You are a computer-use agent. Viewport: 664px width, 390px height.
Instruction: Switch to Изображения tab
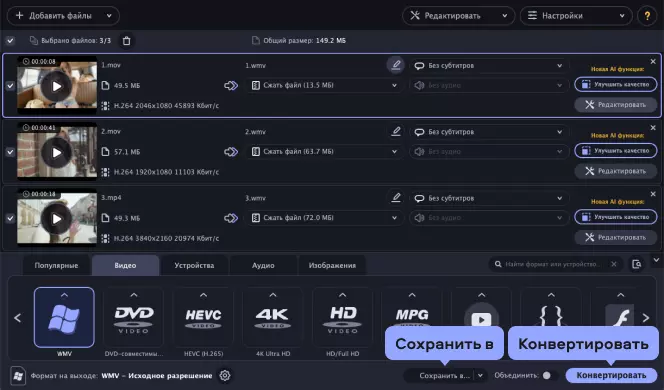point(332,266)
